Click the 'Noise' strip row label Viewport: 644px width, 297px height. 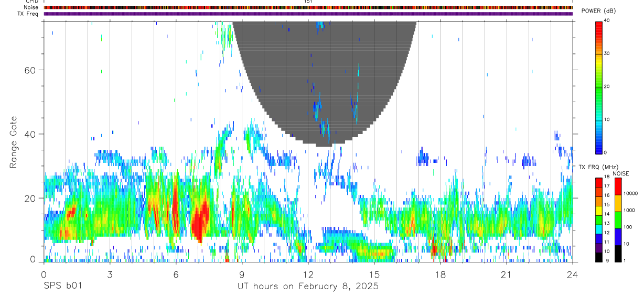pyautogui.click(x=31, y=7)
